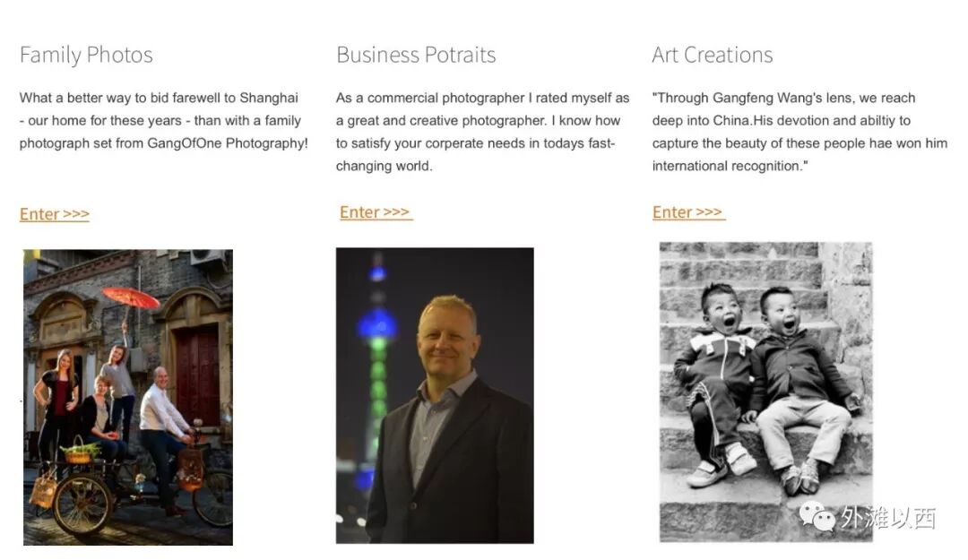Open the Enter link under Family Photos

(x=55, y=214)
